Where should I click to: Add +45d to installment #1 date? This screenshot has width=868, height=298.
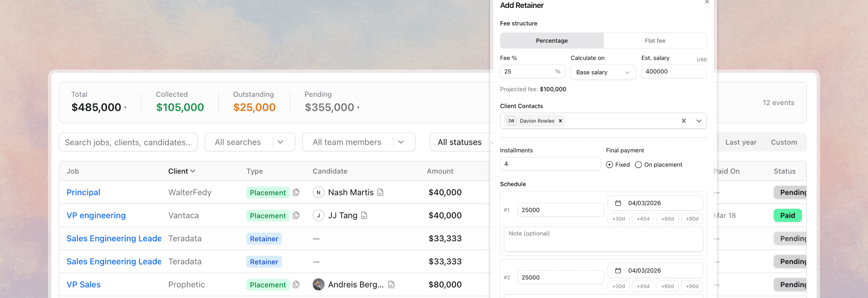pyautogui.click(x=643, y=219)
